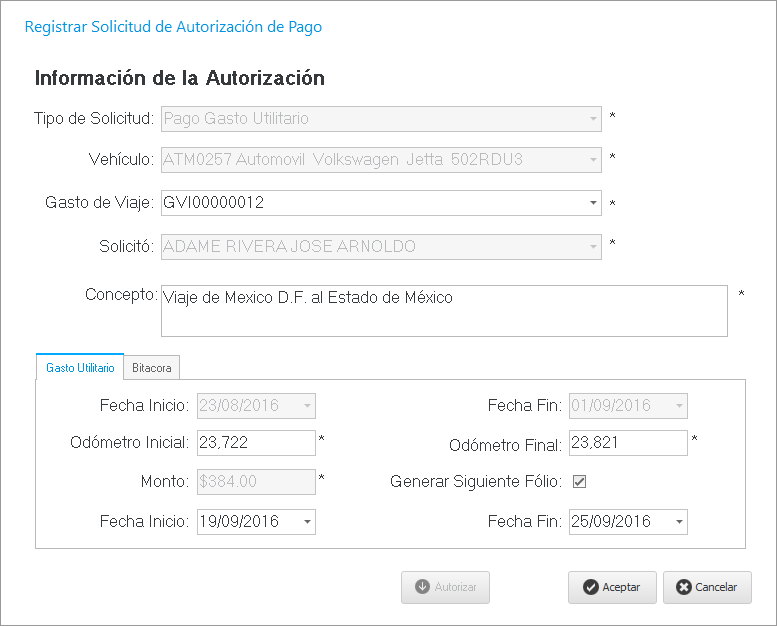Open date picker showing 25/09/2016
777x626 pixels.
point(678,522)
